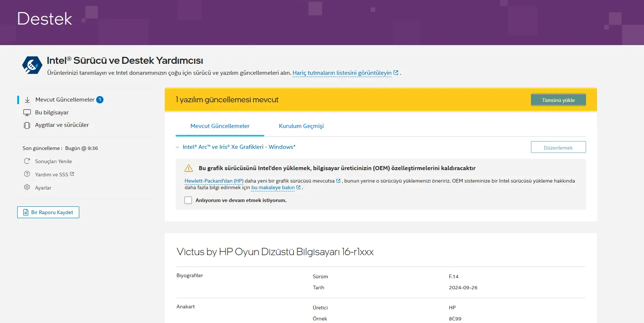Screen dimensions: 644x323
Task: Click the chip icon beside Aygıtlar ve sürücüler
Action: [x=27, y=125]
